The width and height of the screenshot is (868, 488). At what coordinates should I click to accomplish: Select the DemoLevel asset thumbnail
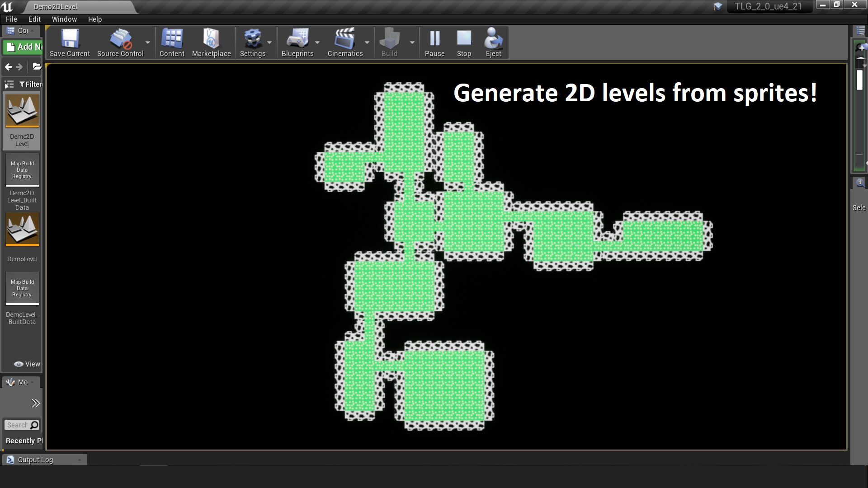(x=22, y=229)
